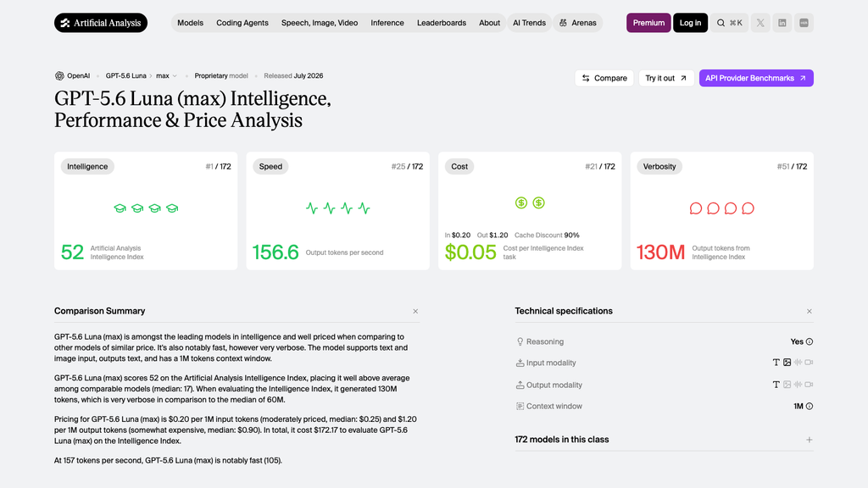Select the Intelligence card label
This screenshot has height=488, width=868.
click(87, 167)
